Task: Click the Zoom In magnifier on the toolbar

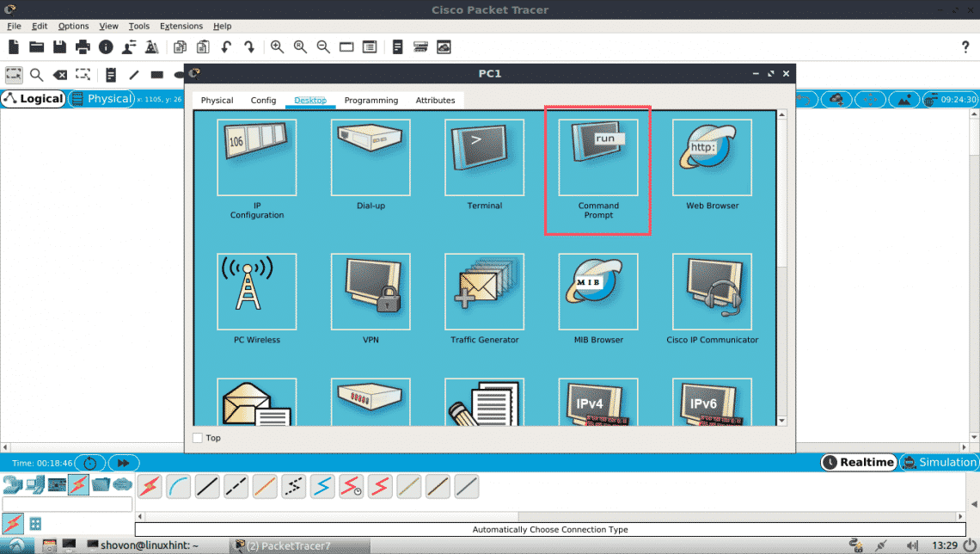Action: (x=277, y=46)
